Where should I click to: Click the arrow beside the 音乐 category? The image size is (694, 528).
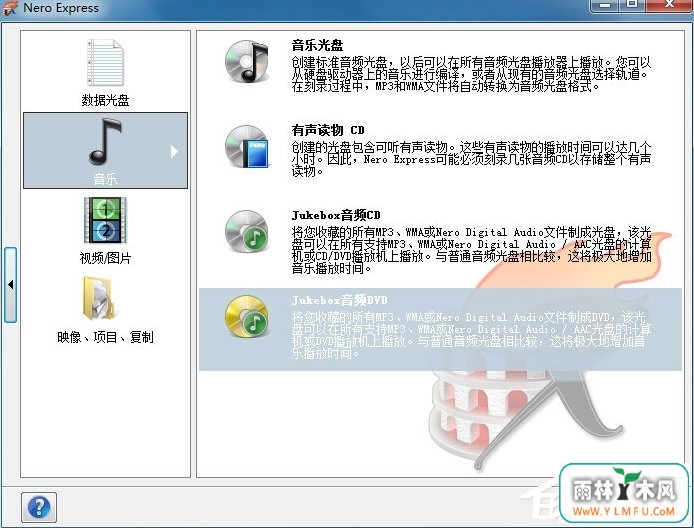point(174,151)
